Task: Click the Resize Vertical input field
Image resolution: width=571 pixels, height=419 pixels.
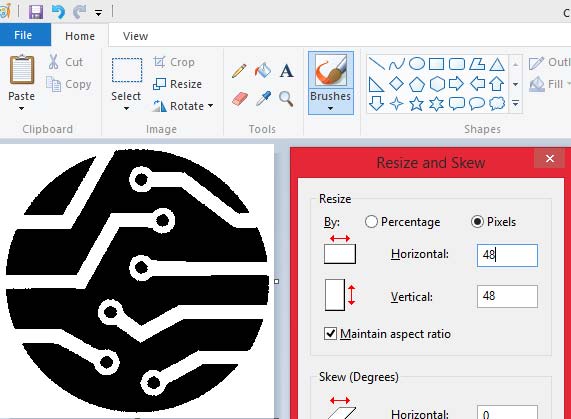Action: (507, 296)
